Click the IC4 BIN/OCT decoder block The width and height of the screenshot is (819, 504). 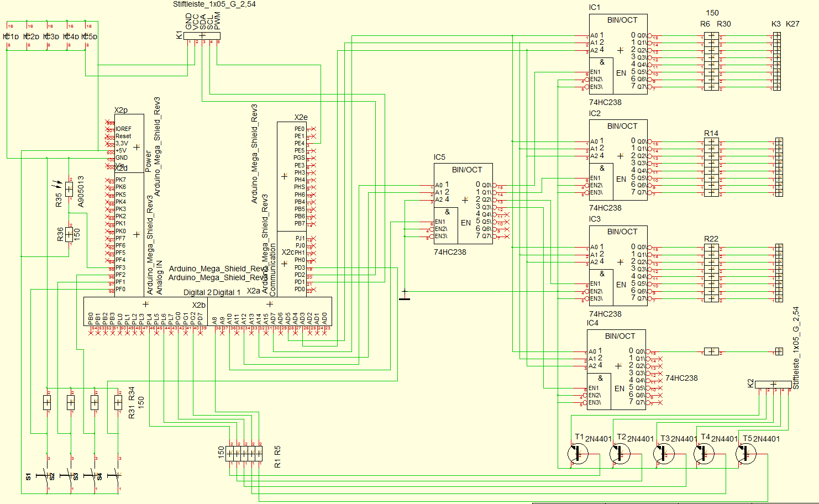616,370
